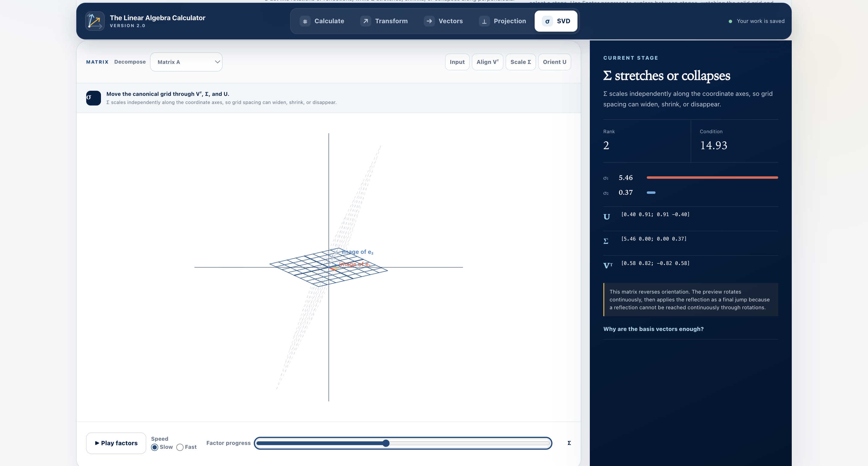Image resolution: width=868 pixels, height=466 pixels.
Task: Click the arrow icon on the Transform tab
Action: pos(366,21)
